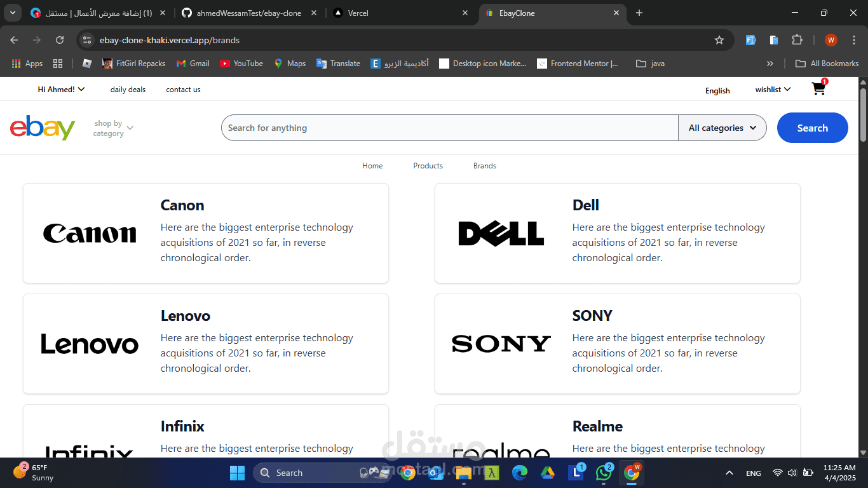Open a new browser tab
Viewport: 868px width, 488px height.
pyautogui.click(x=639, y=13)
